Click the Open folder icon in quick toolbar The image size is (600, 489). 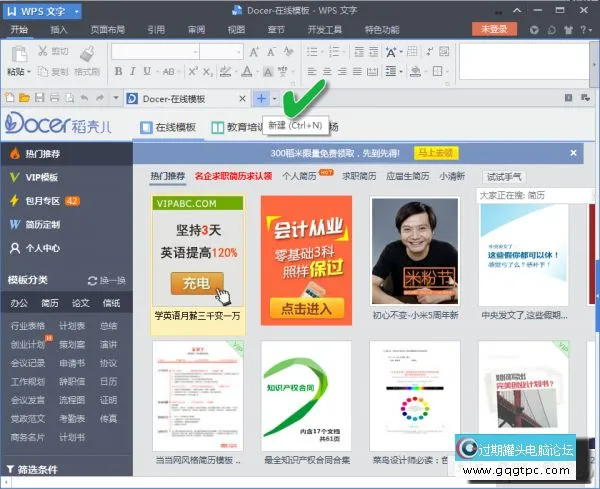tap(24, 98)
